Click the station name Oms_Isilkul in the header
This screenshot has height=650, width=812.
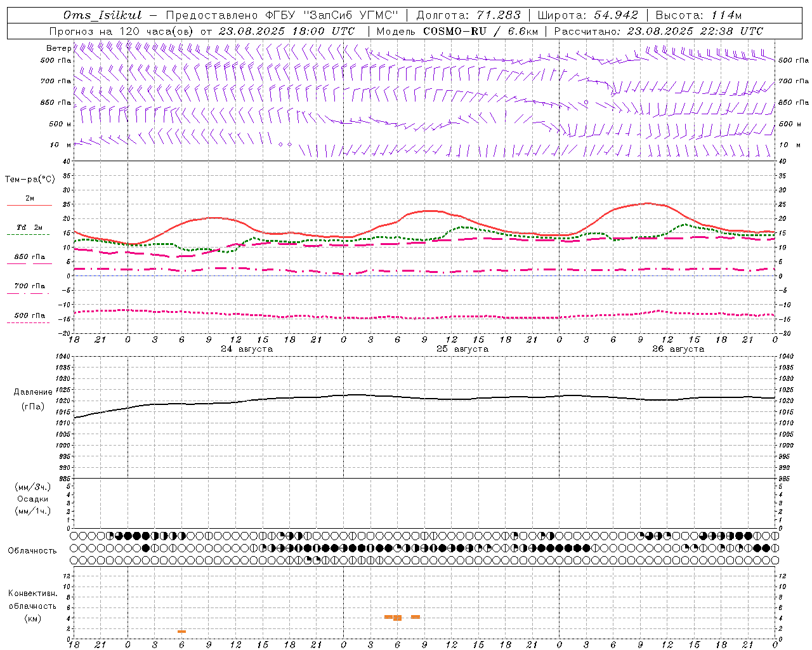103,15
